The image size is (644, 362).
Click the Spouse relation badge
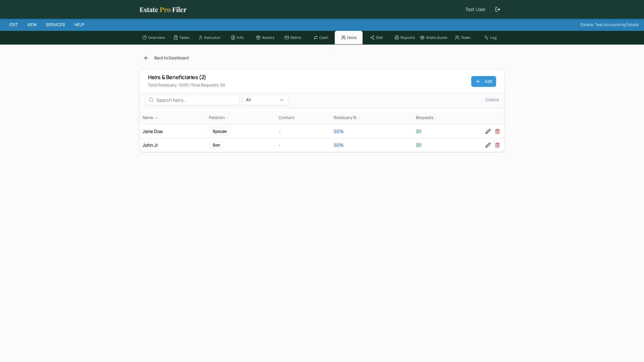(220, 131)
